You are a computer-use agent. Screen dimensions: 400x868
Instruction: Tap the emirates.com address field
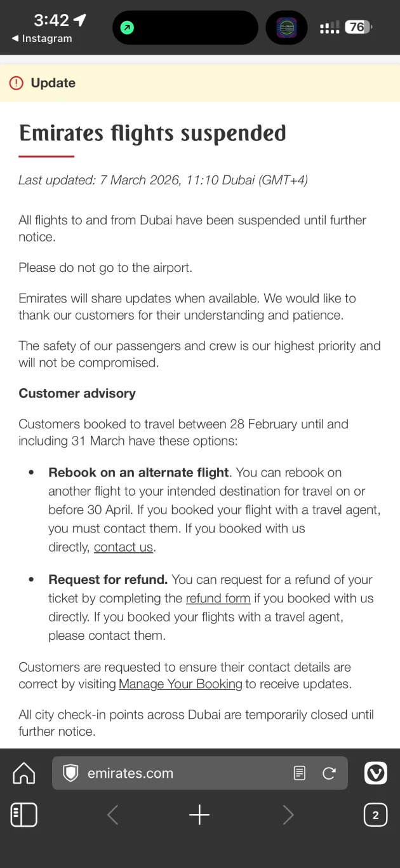200,773
